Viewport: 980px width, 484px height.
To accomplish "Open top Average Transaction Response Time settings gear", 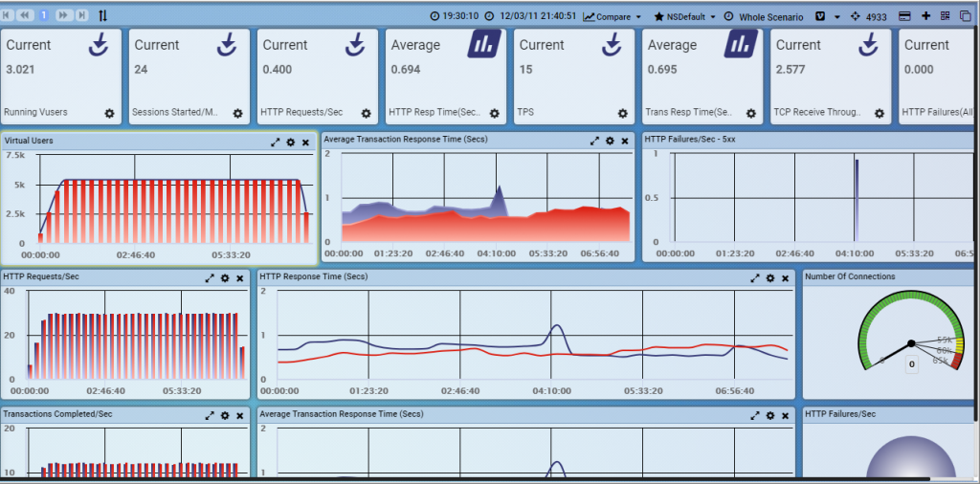I will tap(610, 142).
